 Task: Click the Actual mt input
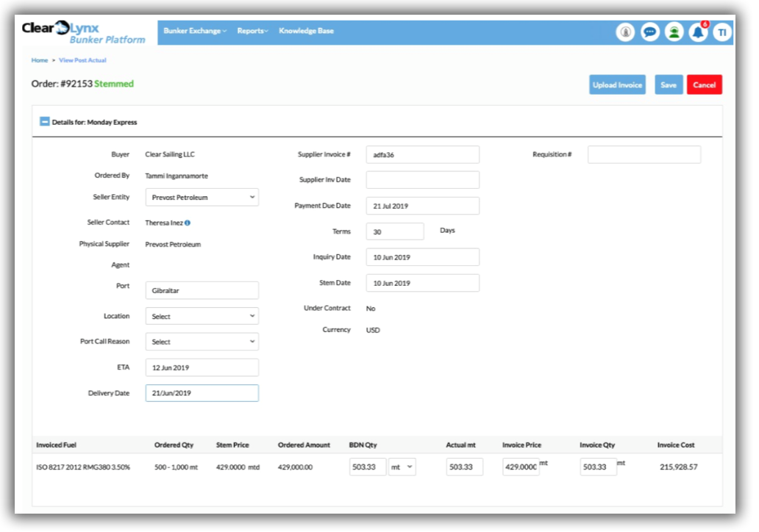coord(464,467)
